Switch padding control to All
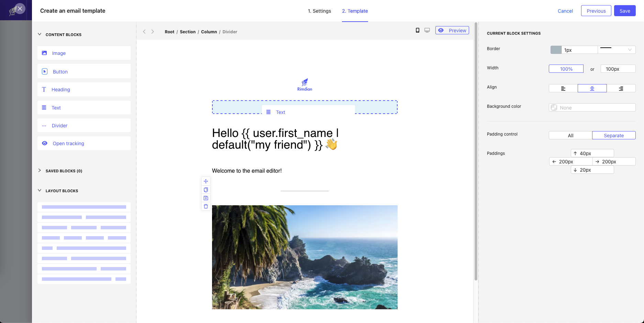Screen dimensions: 644x323 570,135
